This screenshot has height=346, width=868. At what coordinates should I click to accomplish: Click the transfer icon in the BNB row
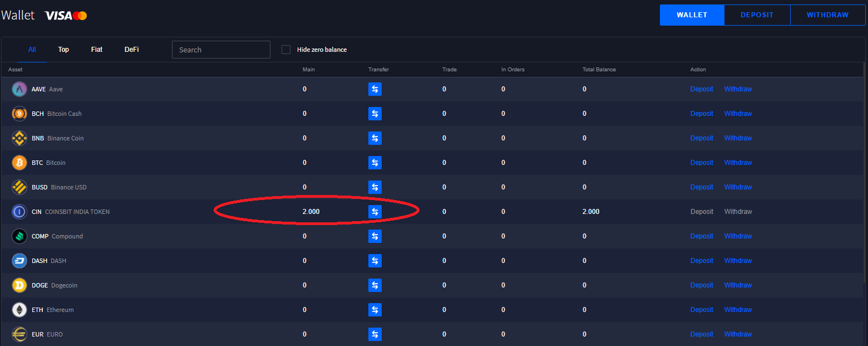click(x=375, y=138)
